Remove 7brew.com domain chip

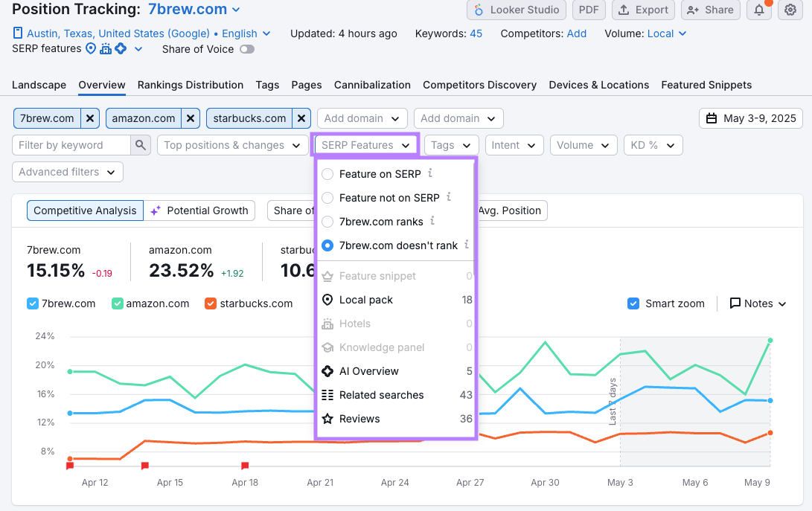(x=90, y=118)
